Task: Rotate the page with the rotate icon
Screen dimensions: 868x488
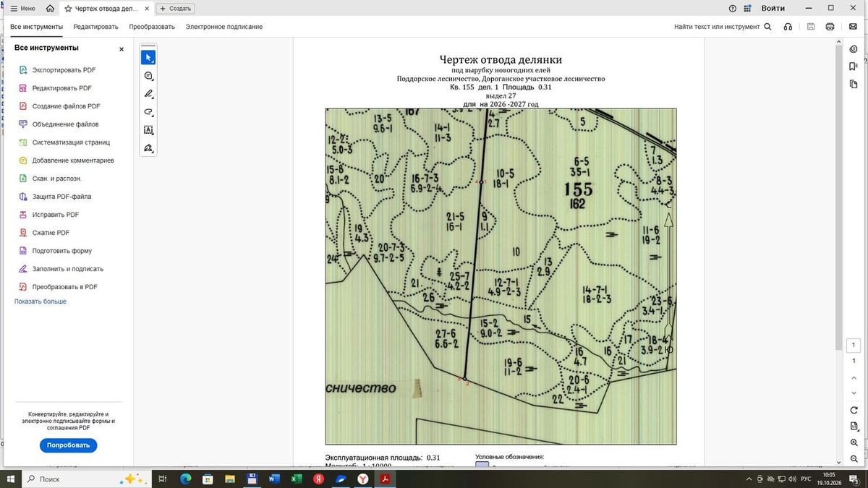Action: coord(854,410)
